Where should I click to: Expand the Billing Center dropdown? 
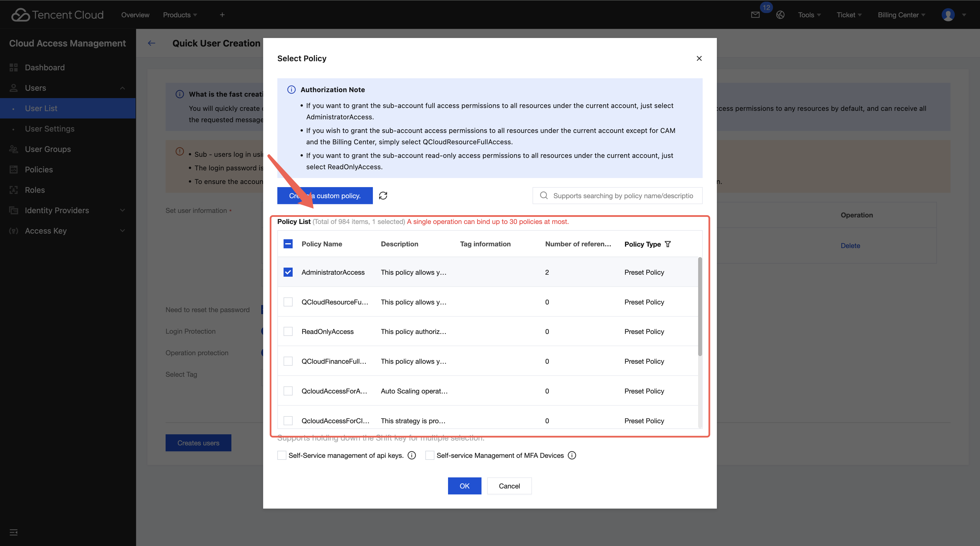click(901, 15)
